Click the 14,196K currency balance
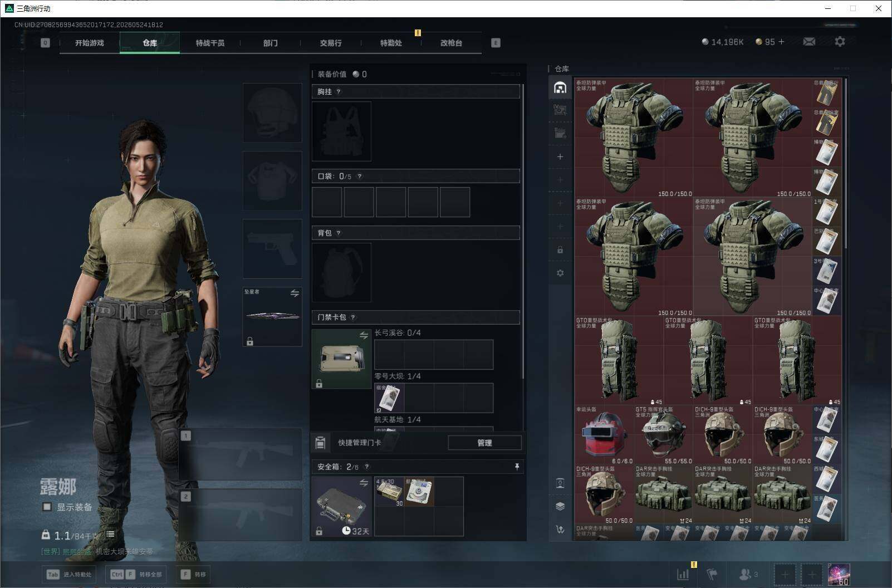 click(x=722, y=42)
